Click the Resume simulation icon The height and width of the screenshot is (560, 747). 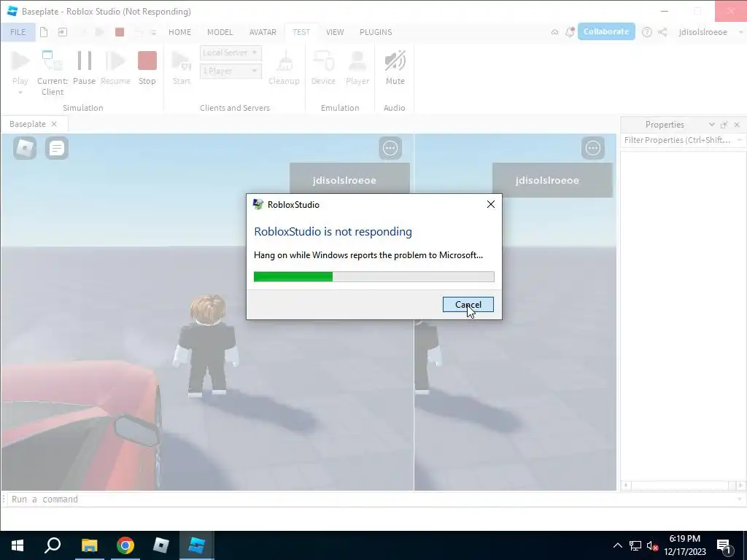[x=115, y=61]
